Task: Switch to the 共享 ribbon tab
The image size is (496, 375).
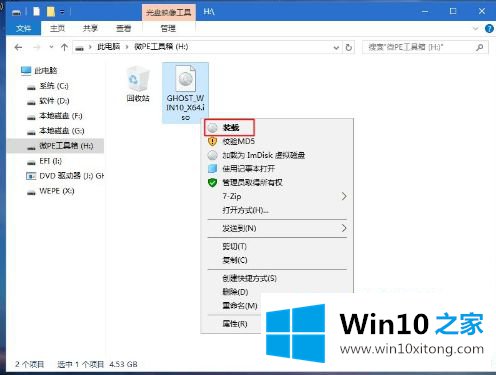Action: [90, 29]
